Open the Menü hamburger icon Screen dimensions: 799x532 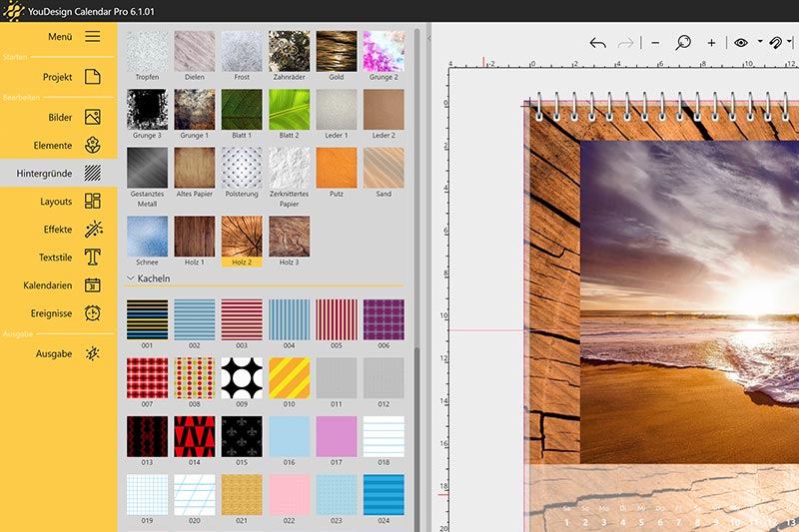[92, 37]
